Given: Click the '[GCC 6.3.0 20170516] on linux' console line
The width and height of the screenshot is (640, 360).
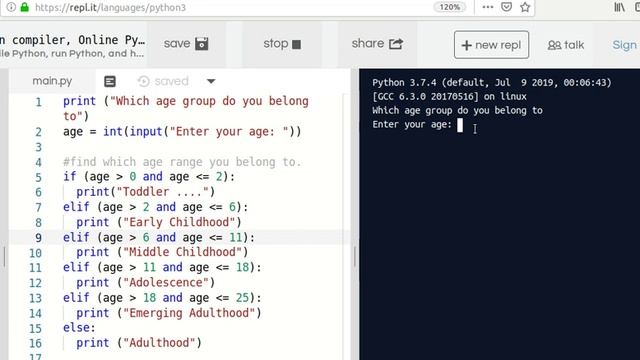Looking at the screenshot, I should pos(449,96).
